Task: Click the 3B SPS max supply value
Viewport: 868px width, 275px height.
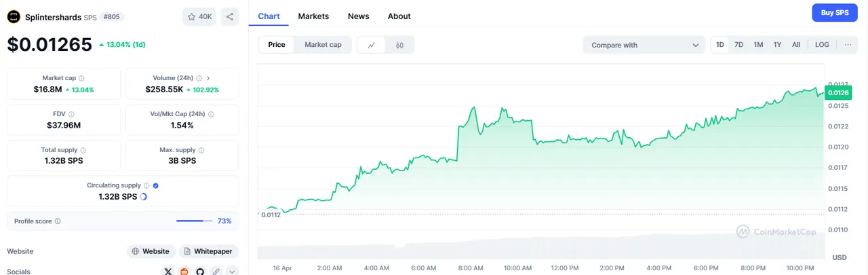Action: pyautogui.click(x=182, y=161)
